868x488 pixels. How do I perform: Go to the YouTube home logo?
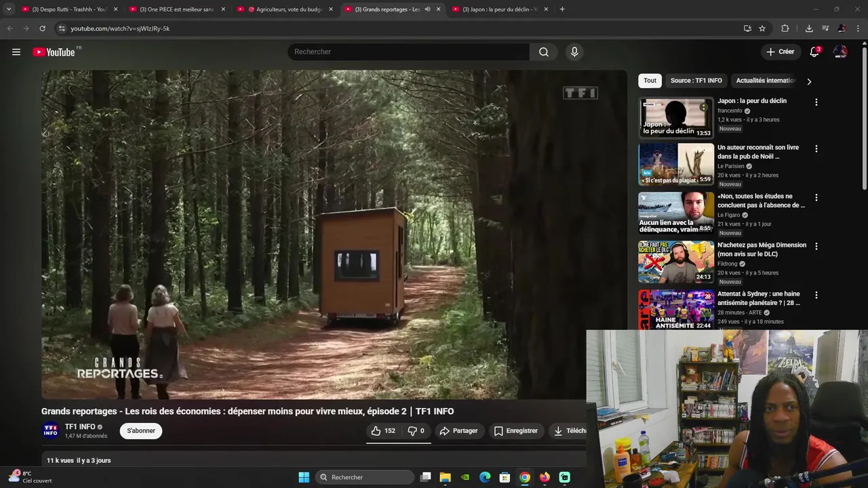pyautogui.click(x=54, y=52)
